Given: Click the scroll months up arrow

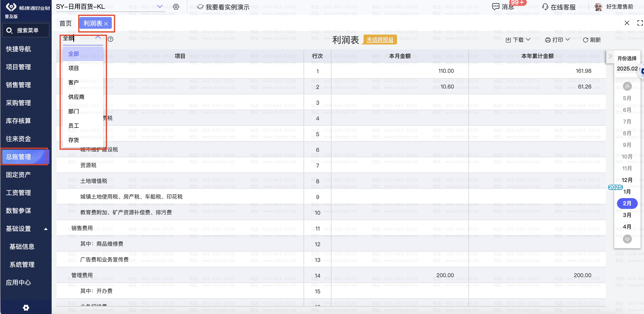Looking at the screenshot, I should pyautogui.click(x=627, y=86).
